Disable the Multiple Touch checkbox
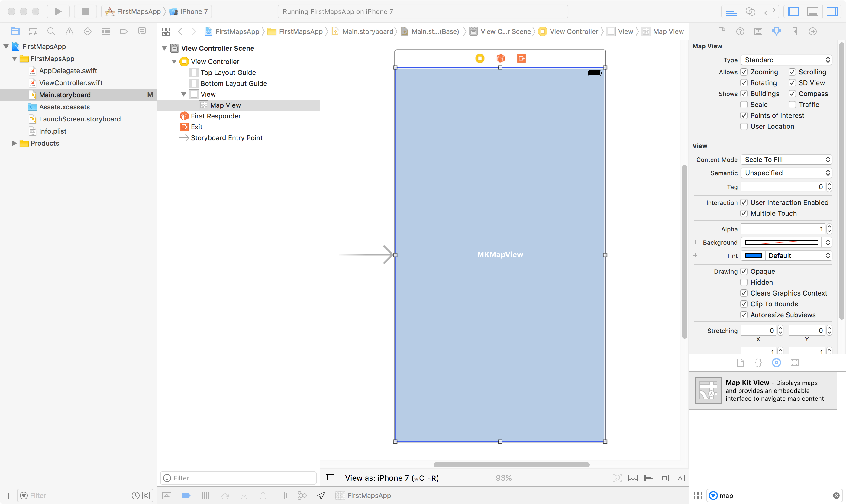Image resolution: width=846 pixels, height=504 pixels. (x=744, y=213)
